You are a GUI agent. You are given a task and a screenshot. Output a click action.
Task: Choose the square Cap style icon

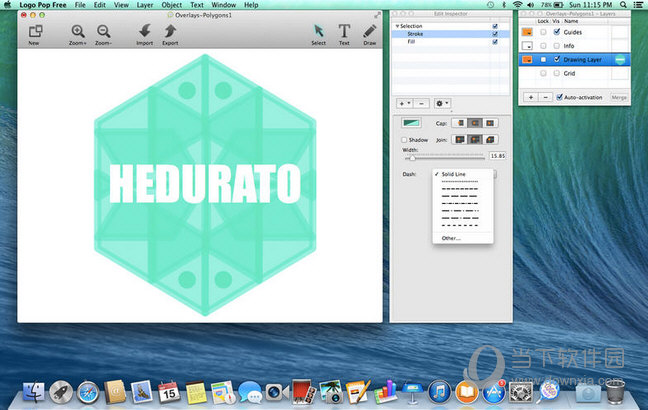490,123
